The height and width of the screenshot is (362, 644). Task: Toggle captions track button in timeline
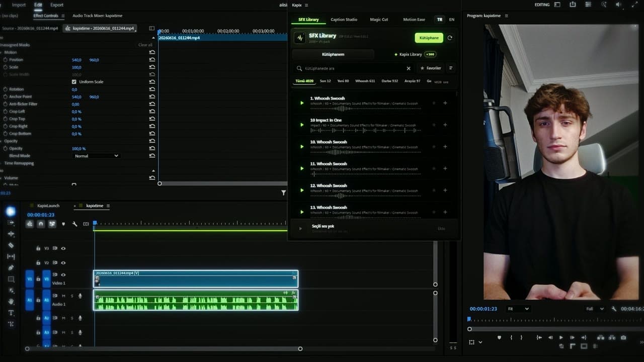[86, 224]
